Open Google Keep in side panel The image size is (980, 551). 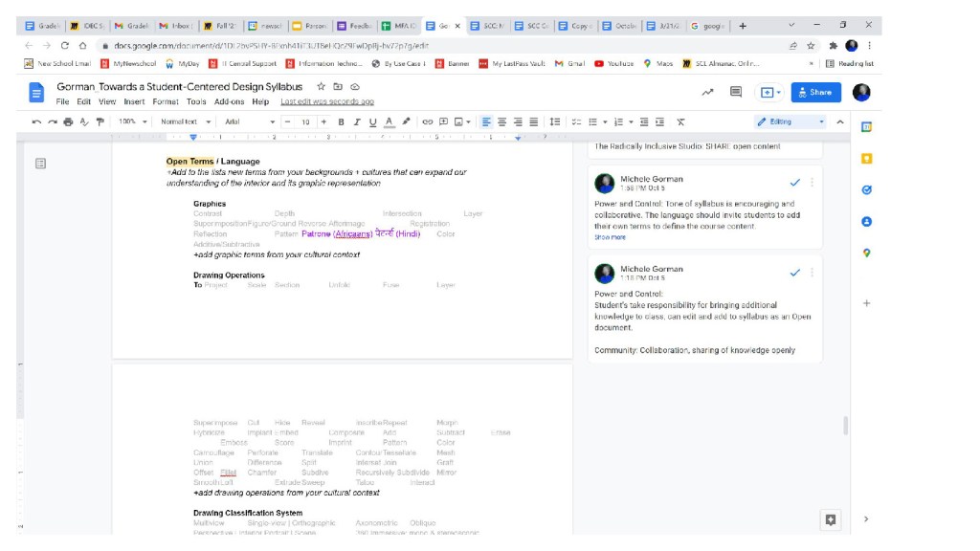pos(866,159)
